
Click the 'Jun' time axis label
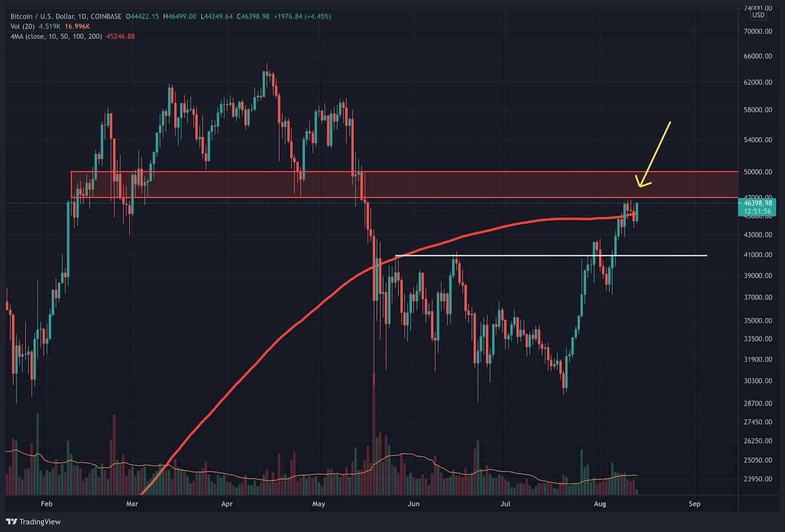pos(414,504)
